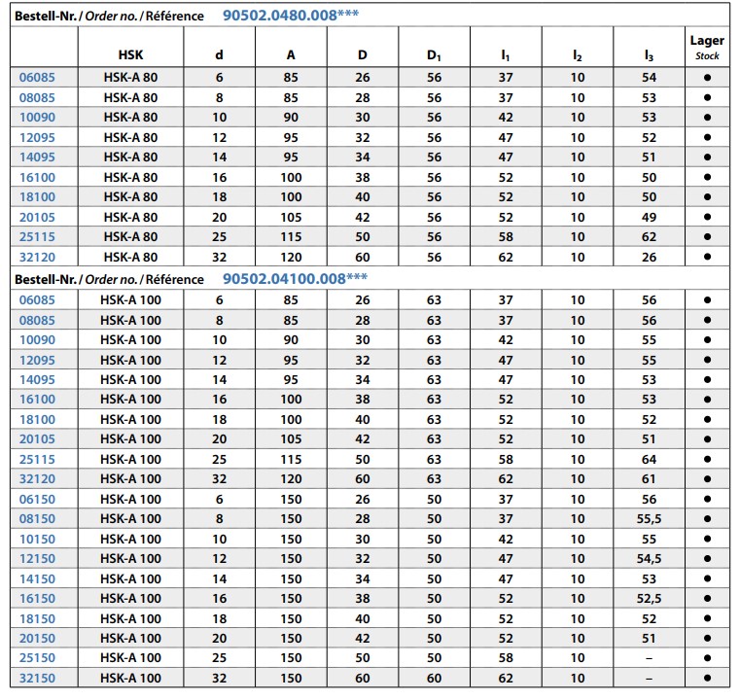Click stock dot for HSK-A 80 row 06085
This screenshot has height=700, width=740.
(707, 78)
